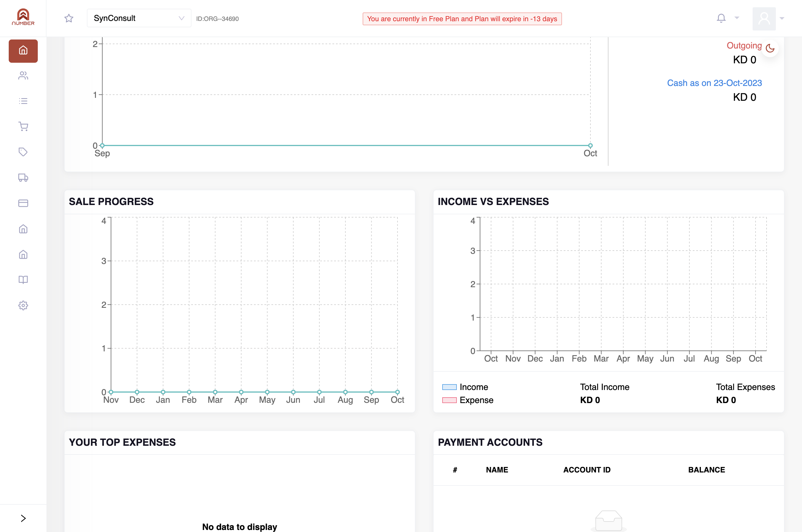The width and height of the screenshot is (802, 532).
Task: Open the SynConsult organization dropdown
Action: 139,18
